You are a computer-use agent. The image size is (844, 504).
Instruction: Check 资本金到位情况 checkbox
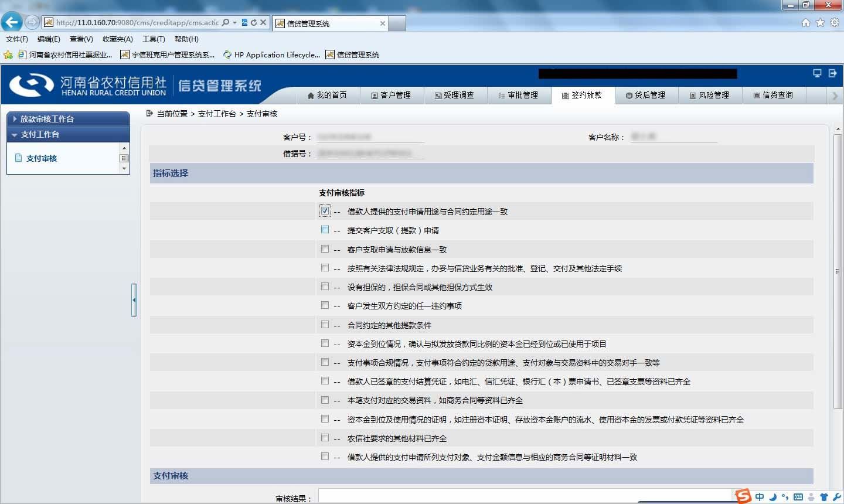[x=325, y=343]
